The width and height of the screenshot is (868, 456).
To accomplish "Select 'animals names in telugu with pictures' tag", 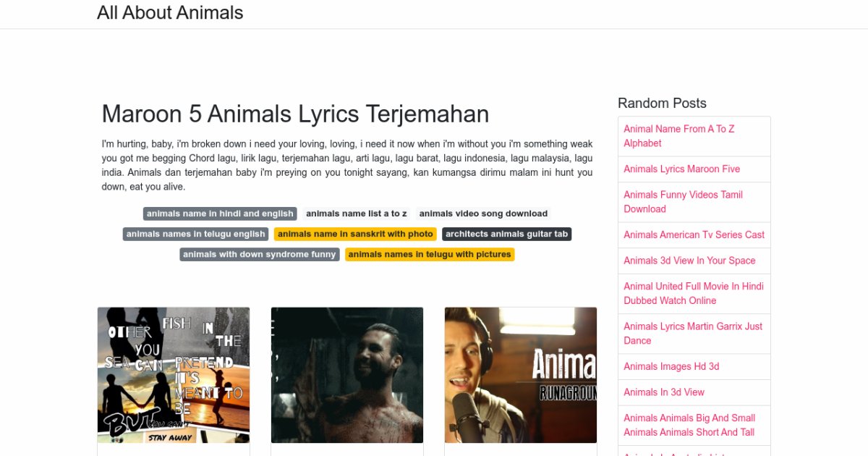I will point(430,254).
